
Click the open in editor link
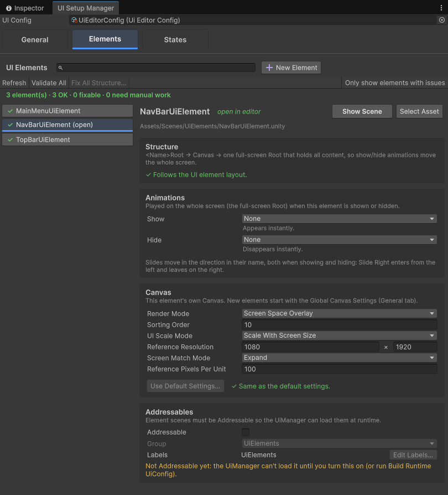tap(239, 112)
